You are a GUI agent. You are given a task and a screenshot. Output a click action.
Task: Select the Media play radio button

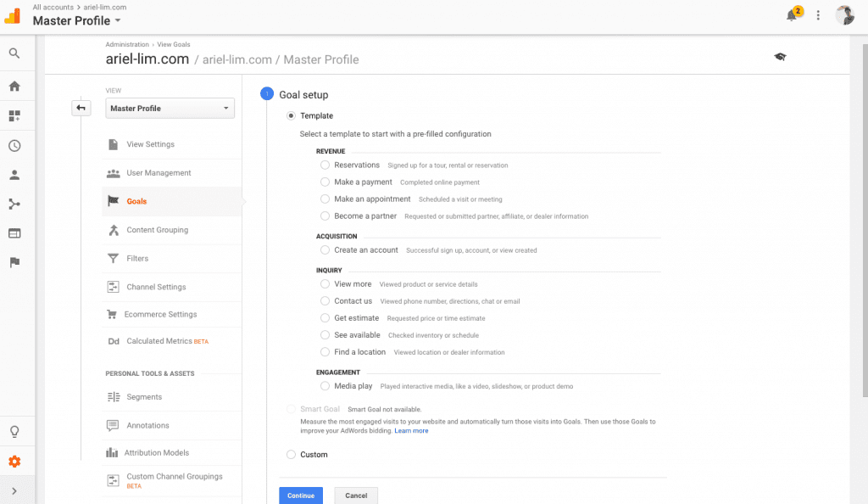coord(325,386)
